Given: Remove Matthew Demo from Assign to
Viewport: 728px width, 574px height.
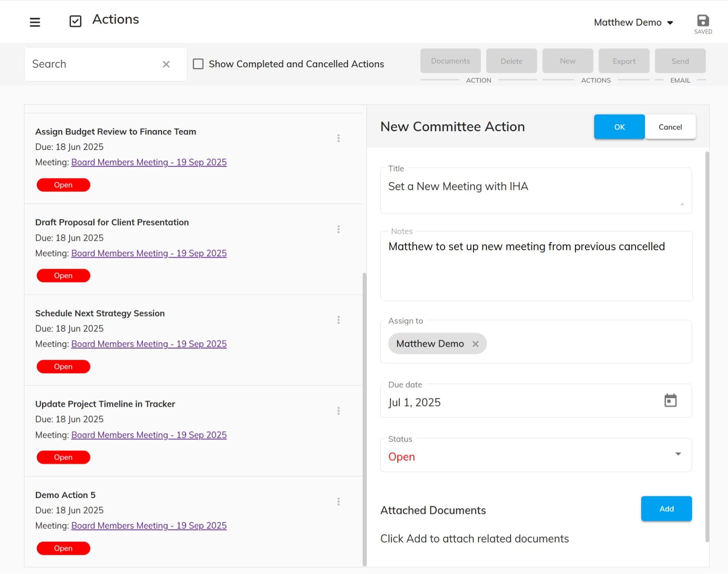Looking at the screenshot, I should (475, 344).
